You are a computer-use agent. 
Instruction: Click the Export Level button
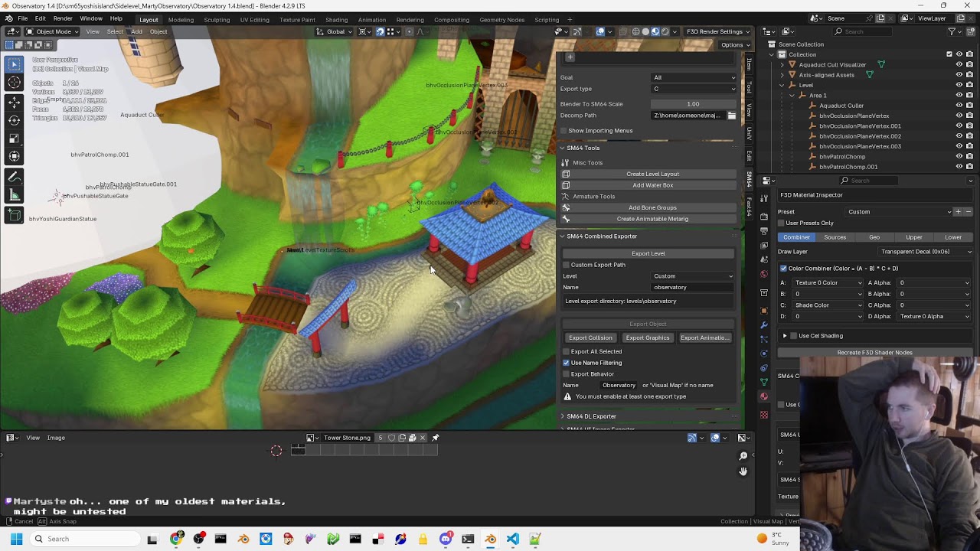pos(648,253)
